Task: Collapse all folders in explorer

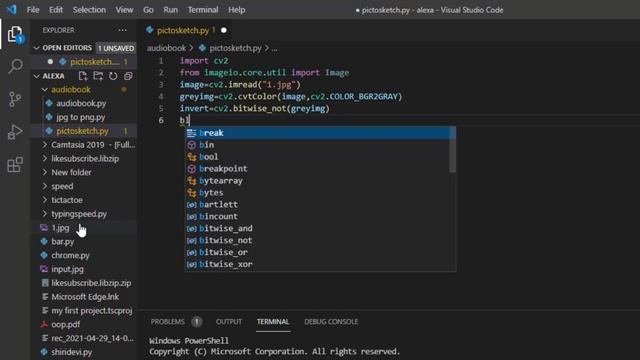Action: 128,76
